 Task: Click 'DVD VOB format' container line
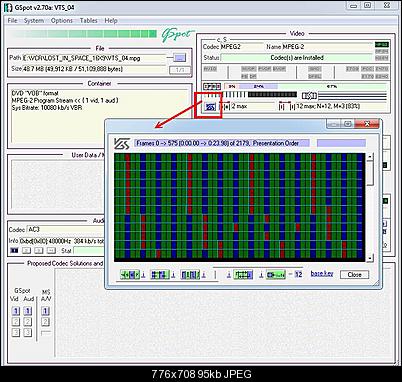pyautogui.click(x=35, y=93)
